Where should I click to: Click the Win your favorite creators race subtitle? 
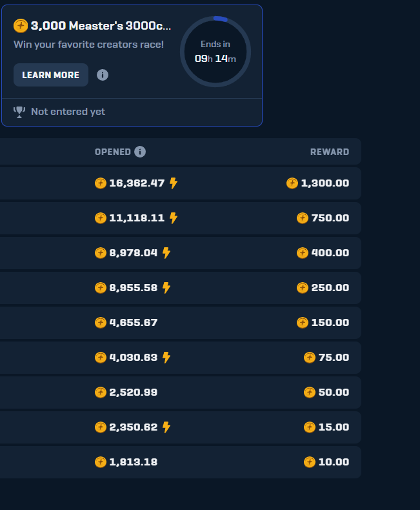(x=89, y=45)
